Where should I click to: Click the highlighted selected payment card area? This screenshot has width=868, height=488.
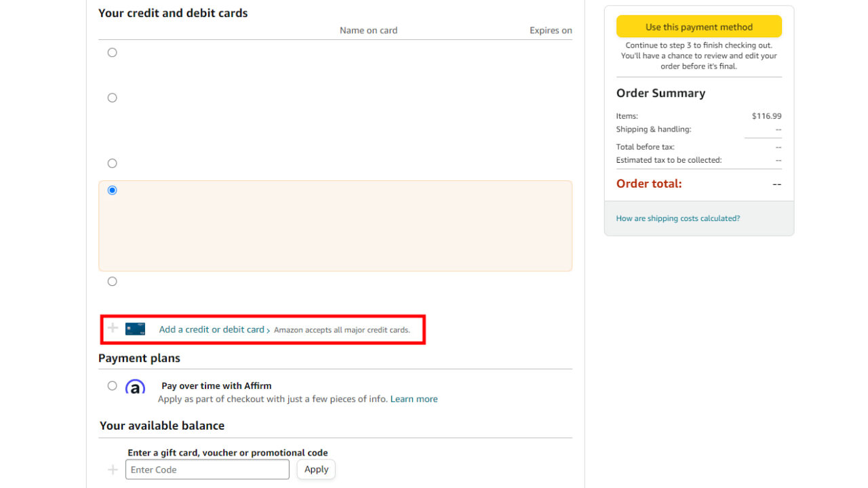tap(335, 225)
